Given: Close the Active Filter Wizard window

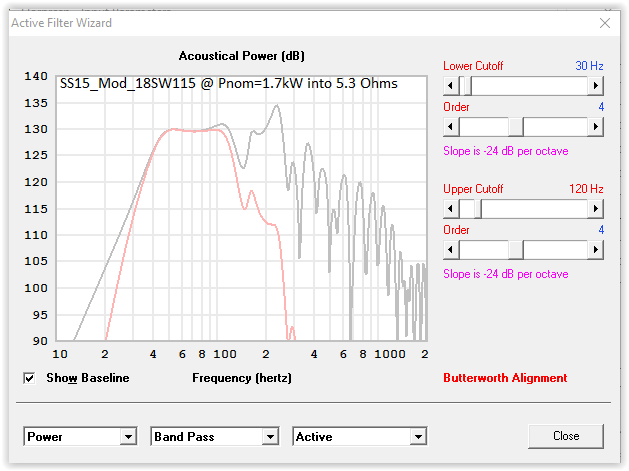Looking at the screenshot, I should tap(605, 23).
